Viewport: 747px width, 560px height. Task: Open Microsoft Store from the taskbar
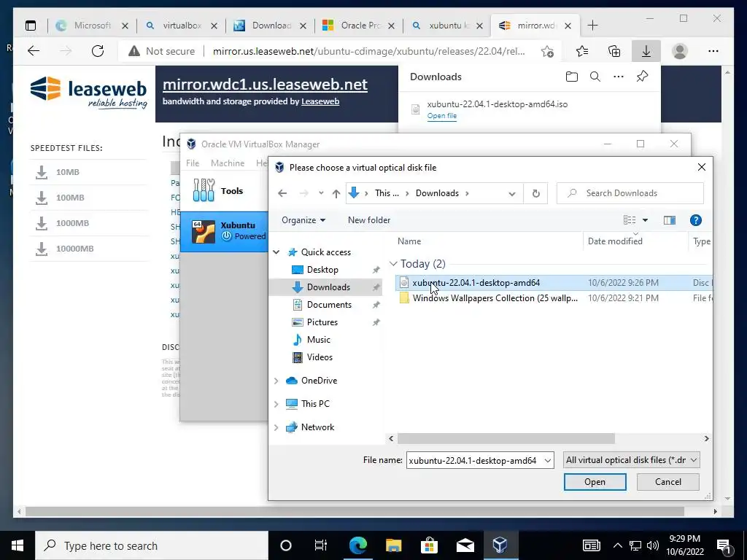[x=429, y=545]
